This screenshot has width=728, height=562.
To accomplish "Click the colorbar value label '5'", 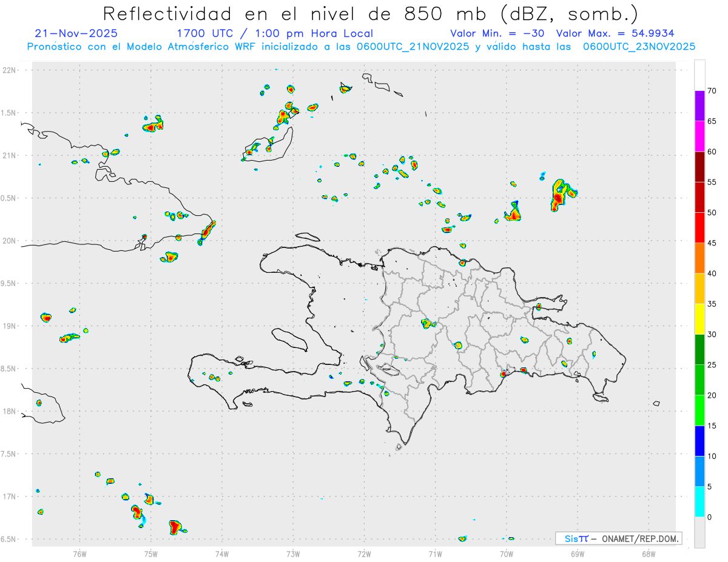I will click(x=710, y=487).
